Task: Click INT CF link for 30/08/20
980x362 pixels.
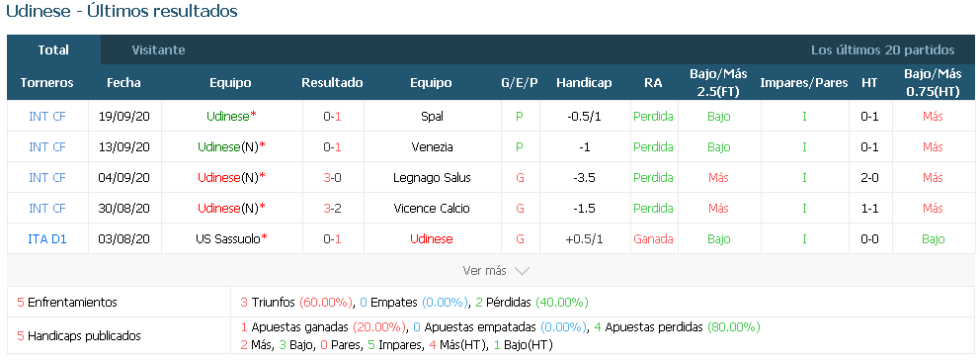Action: pos(46,208)
